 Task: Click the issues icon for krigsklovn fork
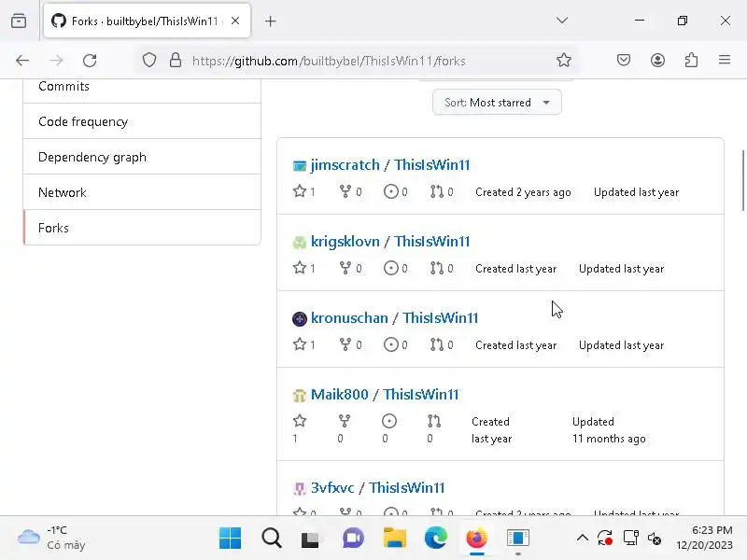tap(390, 268)
